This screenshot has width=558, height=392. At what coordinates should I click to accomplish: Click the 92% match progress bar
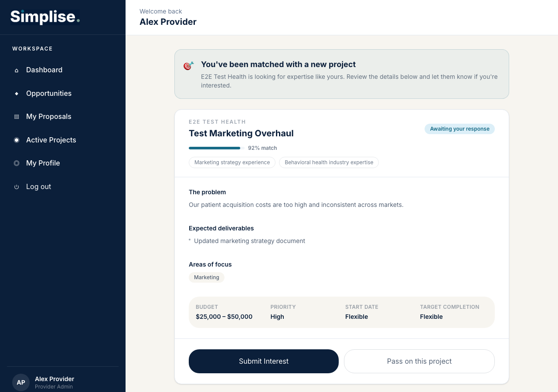click(214, 148)
